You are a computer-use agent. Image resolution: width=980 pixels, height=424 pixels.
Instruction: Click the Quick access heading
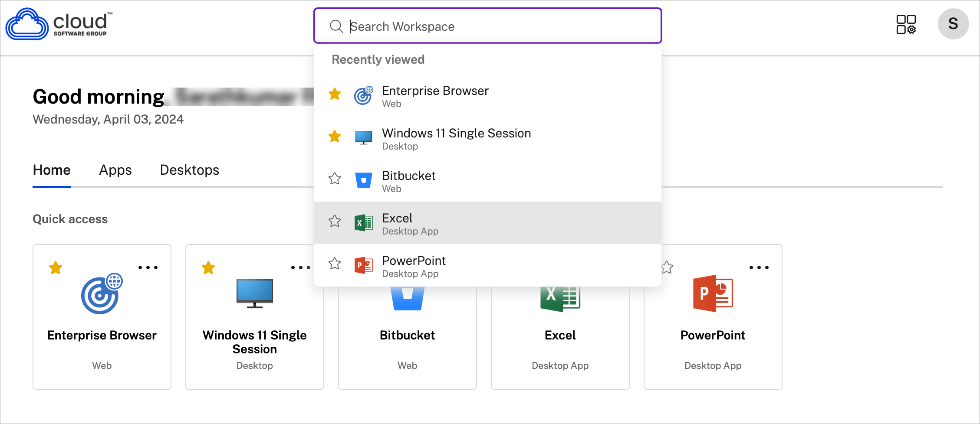(x=70, y=219)
